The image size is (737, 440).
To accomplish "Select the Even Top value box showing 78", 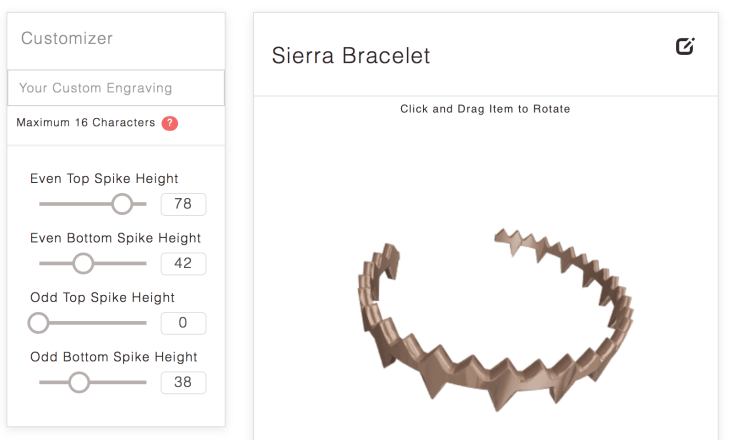I will tap(183, 204).
